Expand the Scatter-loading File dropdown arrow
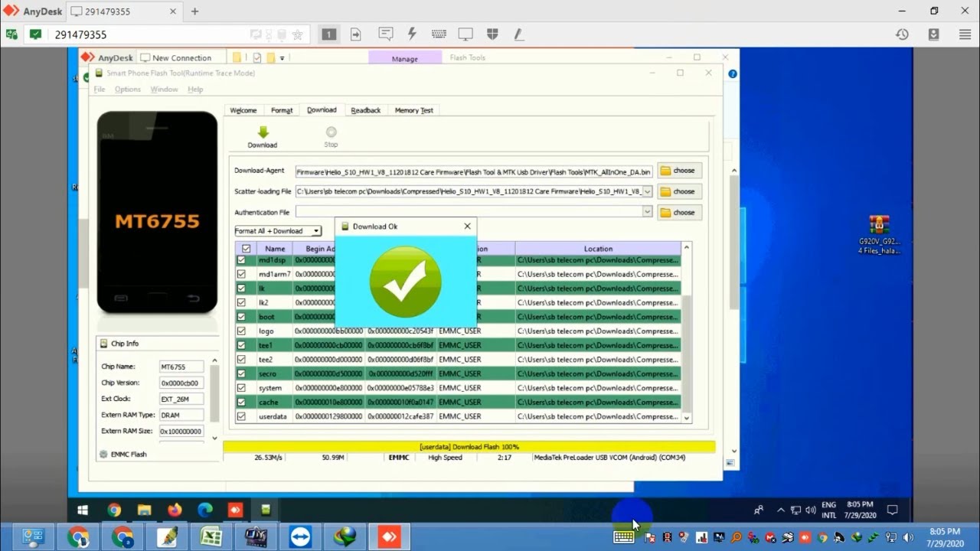 pos(648,191)
